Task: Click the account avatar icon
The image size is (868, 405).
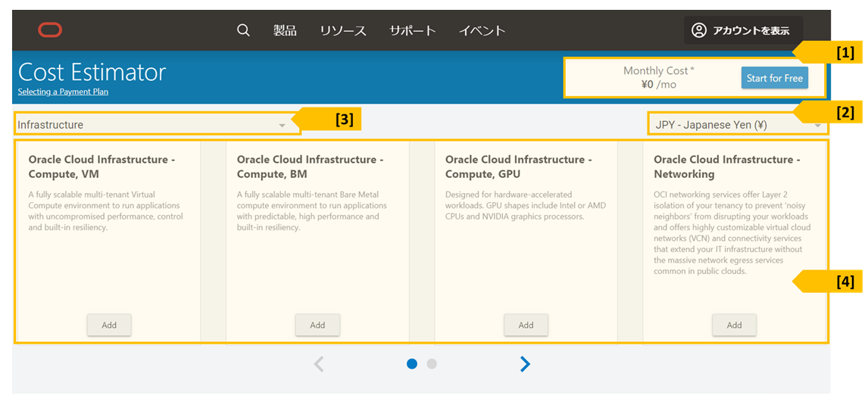Action: coord(699,30)
